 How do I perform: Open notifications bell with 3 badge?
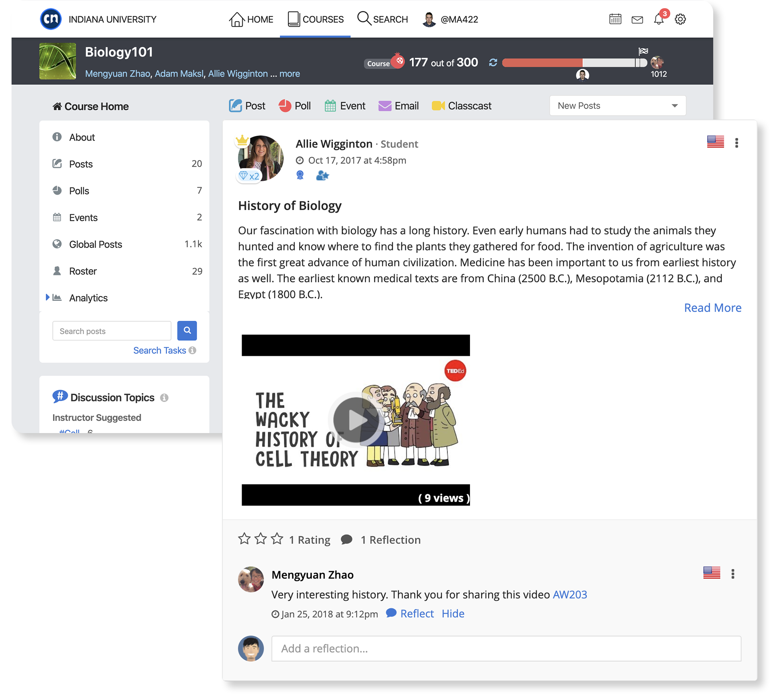coord(659,19)
